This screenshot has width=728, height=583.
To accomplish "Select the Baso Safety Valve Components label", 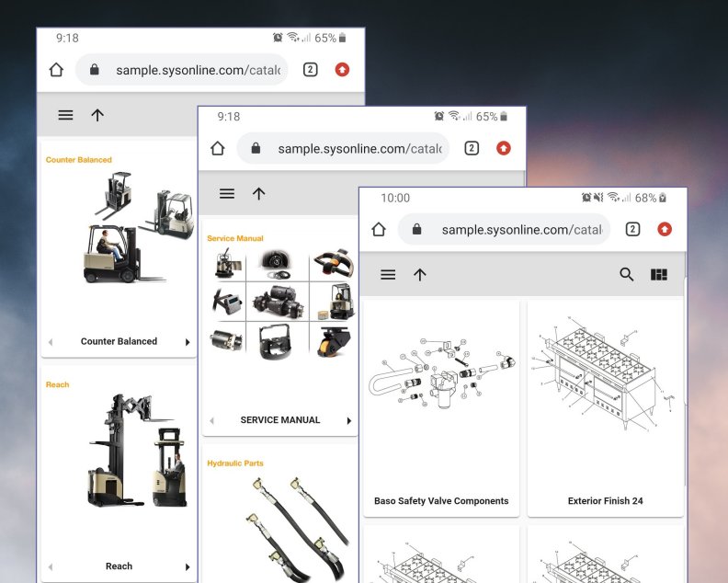I will coord(441,501).
